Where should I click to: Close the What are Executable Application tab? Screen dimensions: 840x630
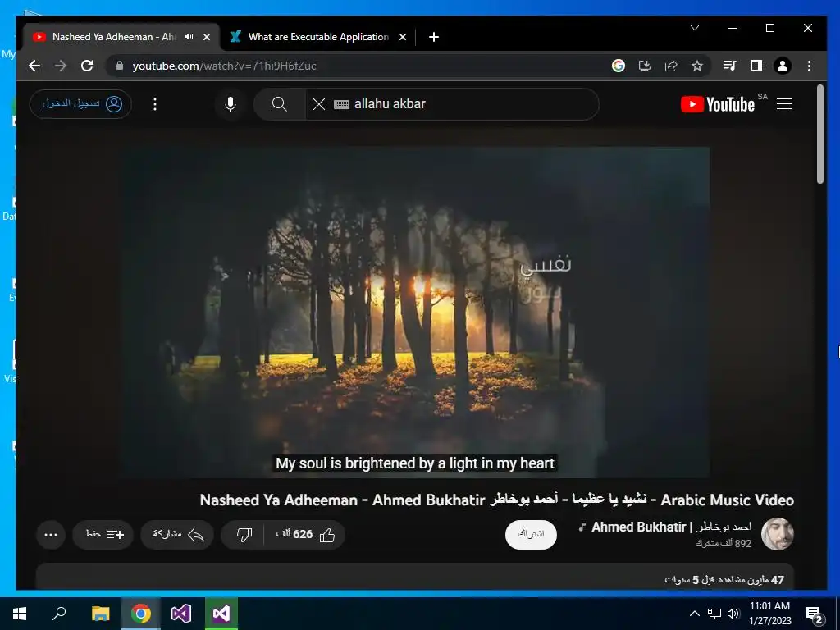[403, 37]
